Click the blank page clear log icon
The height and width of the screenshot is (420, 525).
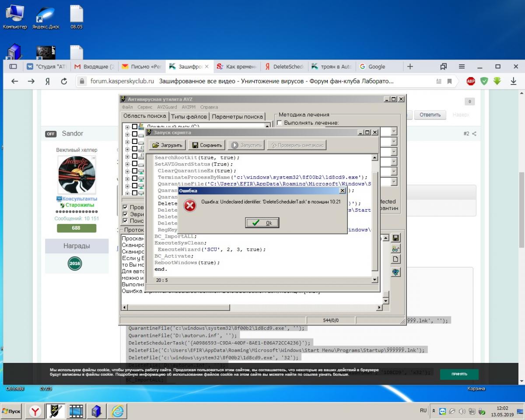[395, 259]
